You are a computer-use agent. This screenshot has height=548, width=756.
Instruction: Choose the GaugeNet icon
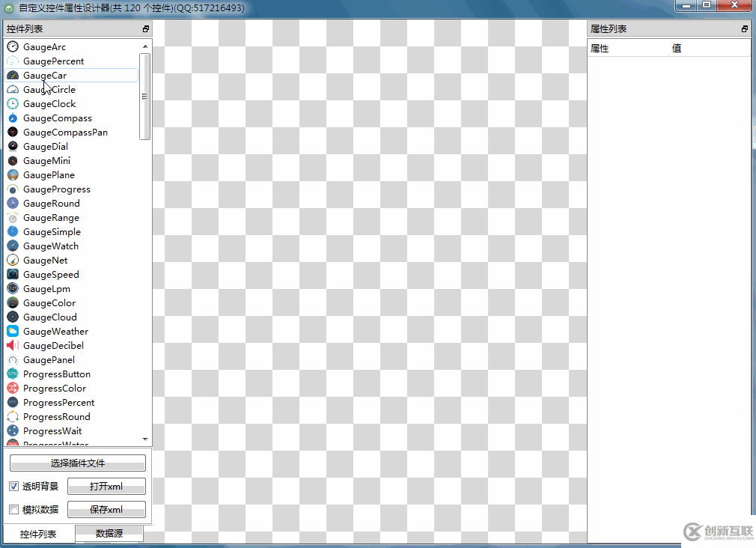tap(13, 261)
